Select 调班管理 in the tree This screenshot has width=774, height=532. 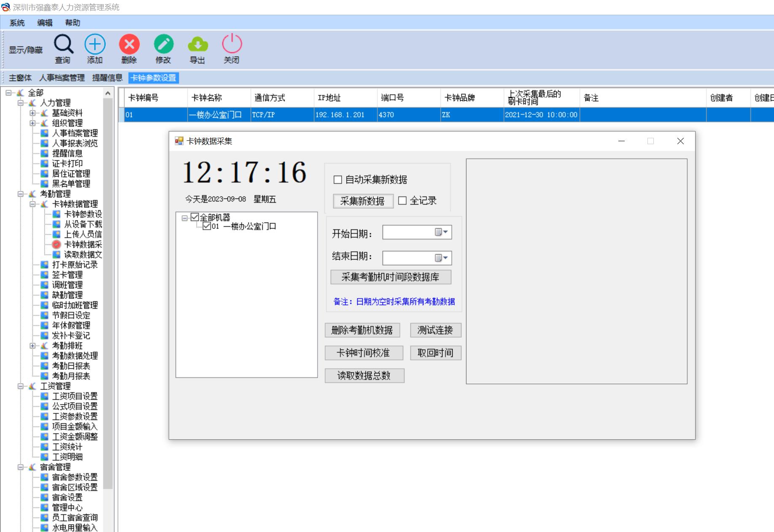[67, 285]
